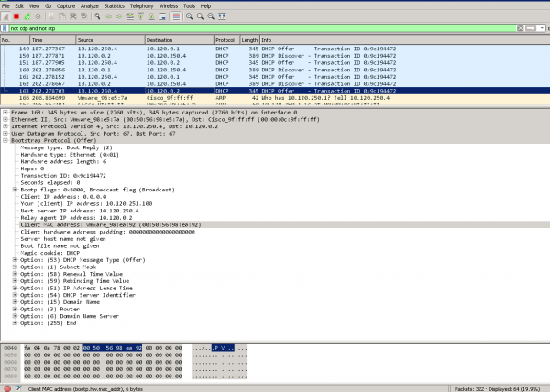Expand Option (53) DHCP Message Type

click(x=15, y=259)
